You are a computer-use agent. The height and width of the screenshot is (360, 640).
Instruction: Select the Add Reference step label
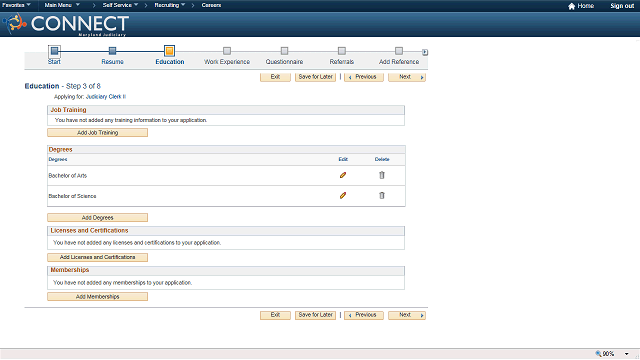(x=399, y=62)
